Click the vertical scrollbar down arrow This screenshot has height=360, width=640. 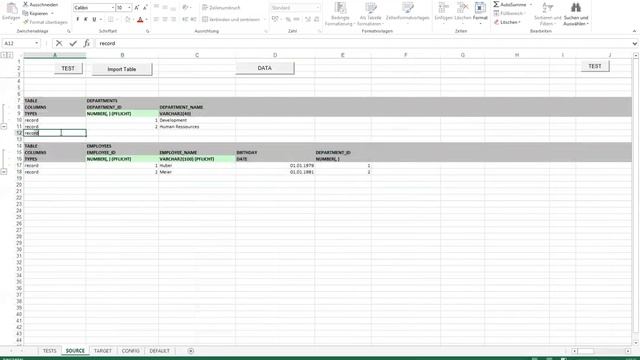tap(636, 342)
